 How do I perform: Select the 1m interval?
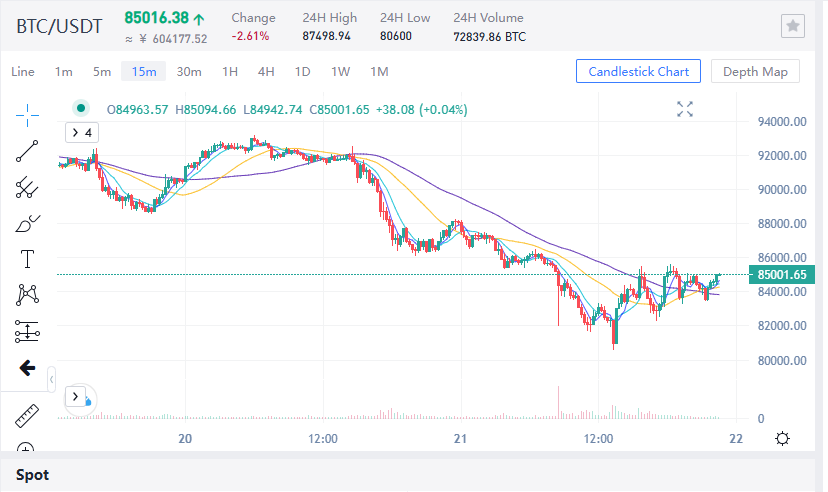[63, 71]
